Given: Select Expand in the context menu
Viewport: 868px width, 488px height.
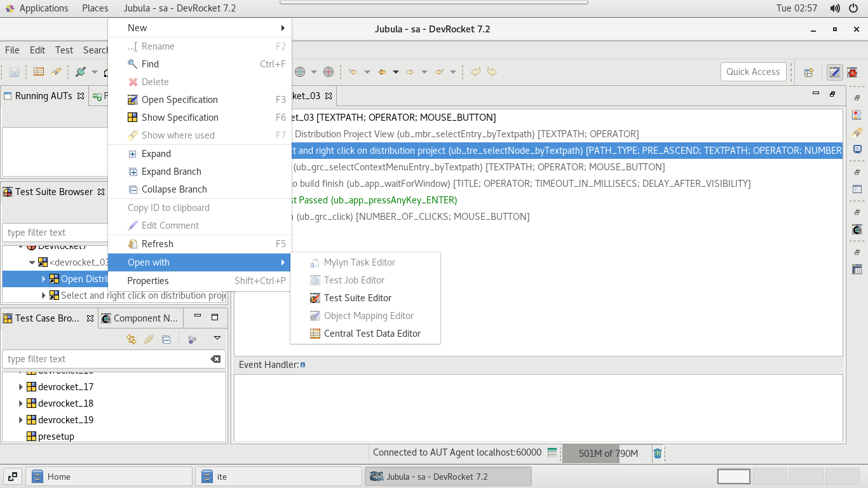Looking at the screenshot, I should [200, 154].
